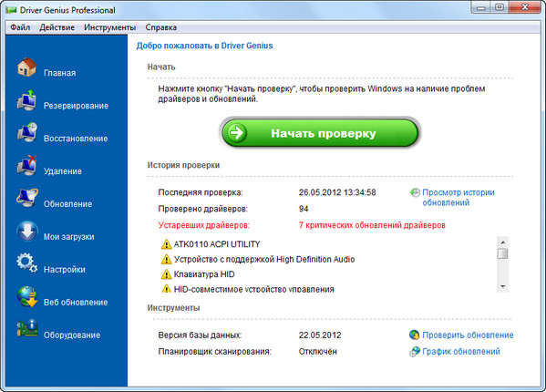The height and width of the screenshot is (392, 546).
Task: Click the driver list scrollbar thumb
Action: (502, 253)
